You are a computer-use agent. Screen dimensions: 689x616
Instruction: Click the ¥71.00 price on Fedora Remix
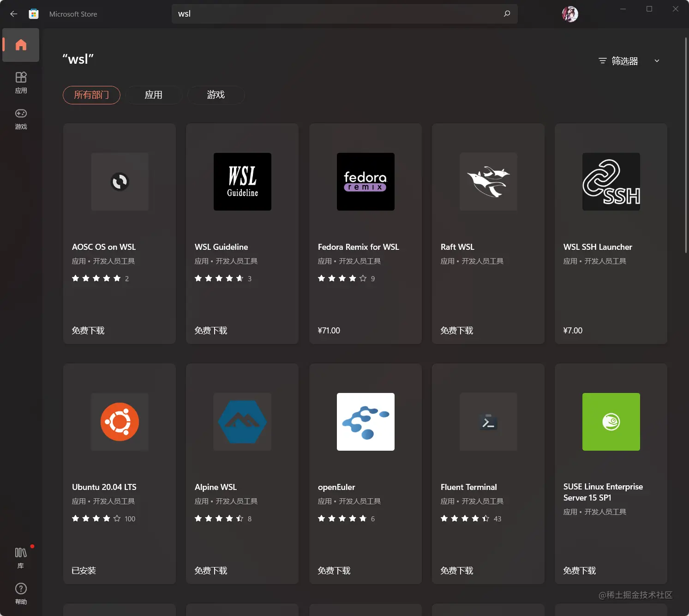point(329,331)
